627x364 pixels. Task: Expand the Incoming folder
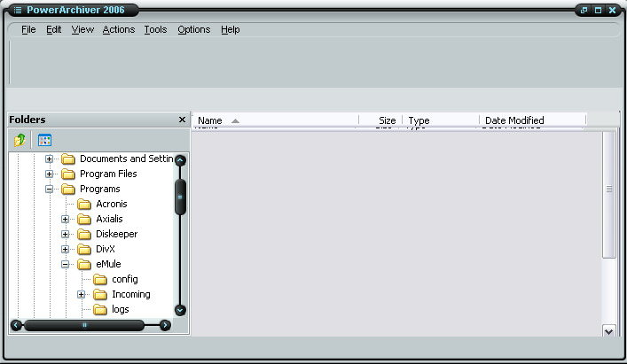(x=81, y=295)
